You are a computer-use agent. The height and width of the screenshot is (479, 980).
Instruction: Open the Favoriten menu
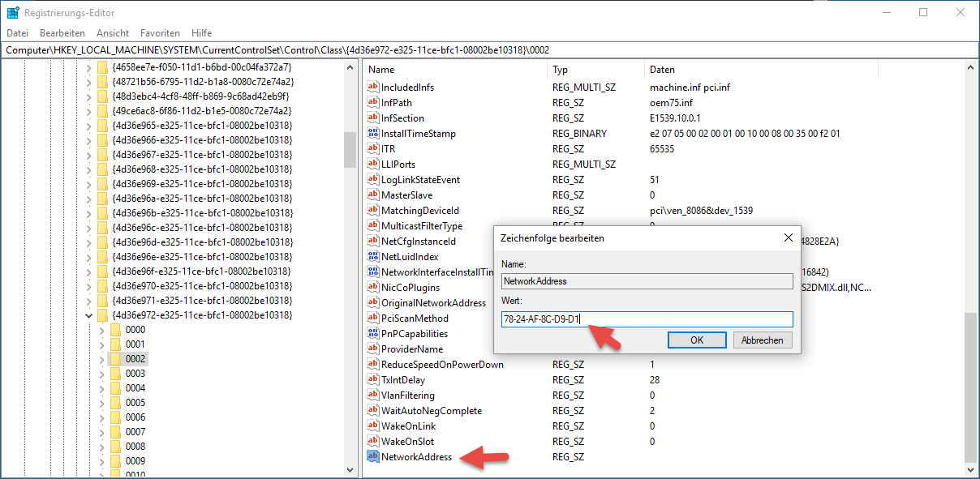point(160,33)
